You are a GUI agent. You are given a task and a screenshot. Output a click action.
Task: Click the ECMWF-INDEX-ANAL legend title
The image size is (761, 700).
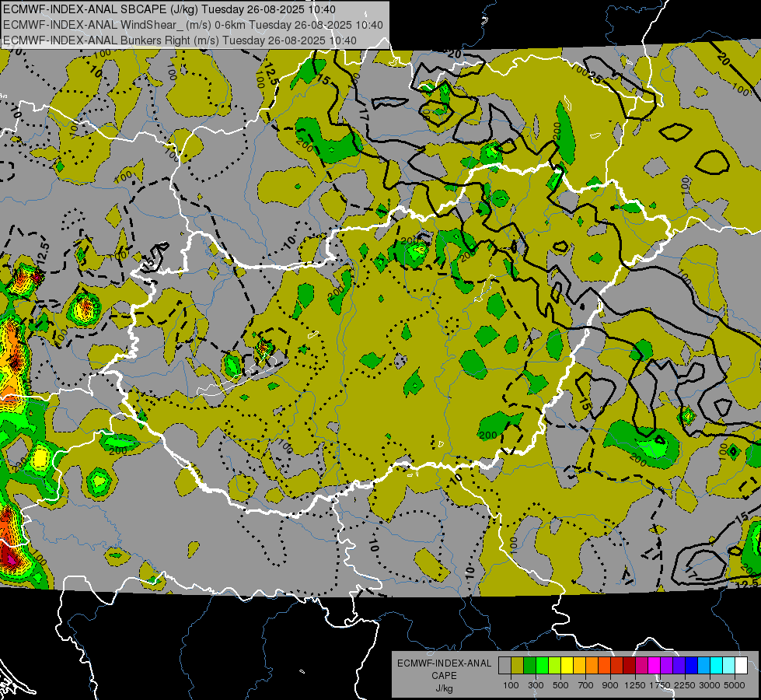click(445, 663)
